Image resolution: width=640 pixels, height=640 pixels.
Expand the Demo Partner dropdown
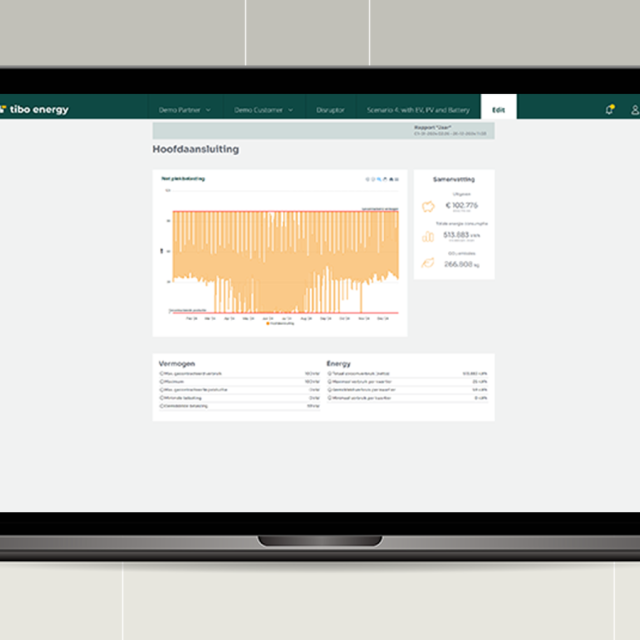(183, 109)
